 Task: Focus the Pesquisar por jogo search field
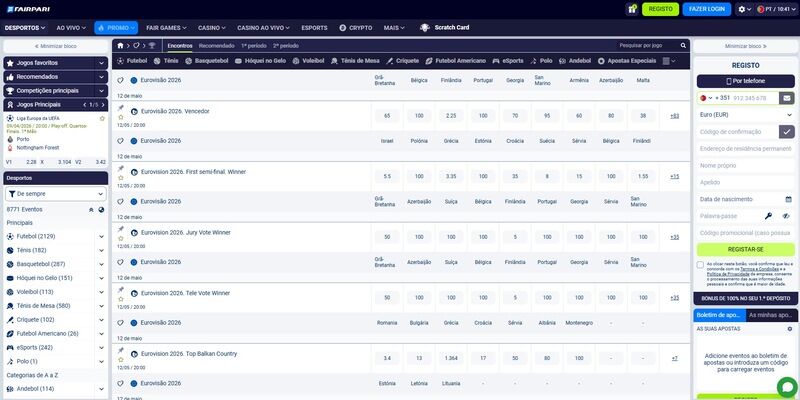pyautogui.click(x=647, y=46)
